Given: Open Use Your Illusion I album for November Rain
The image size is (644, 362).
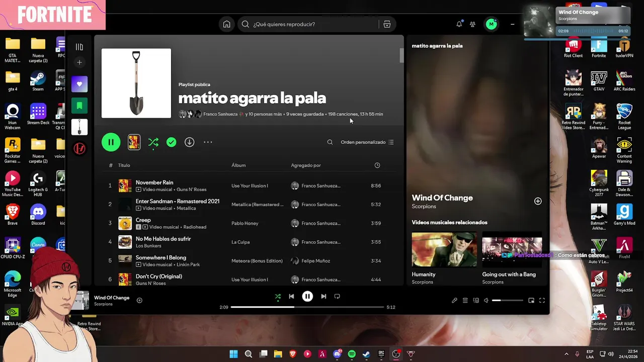Looking at the screenshot, I should tap(250, 186).
